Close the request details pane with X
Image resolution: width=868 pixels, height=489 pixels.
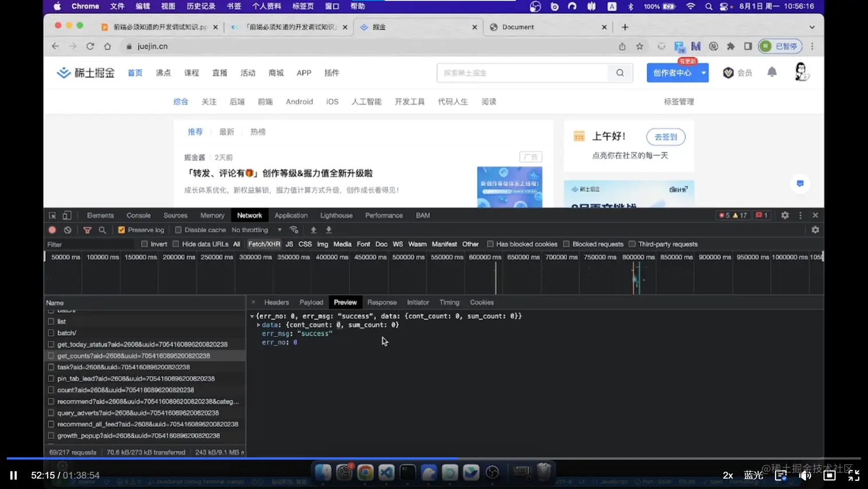[253, 302]
